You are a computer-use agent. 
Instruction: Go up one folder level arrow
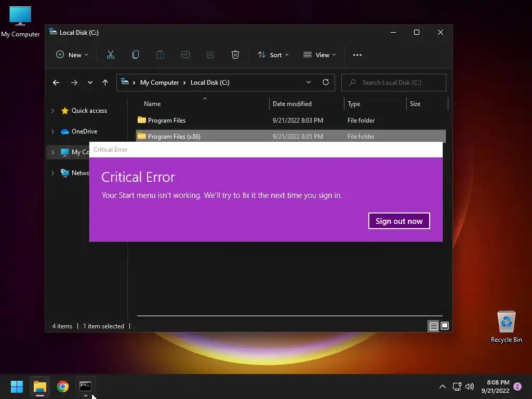[105, 83]
